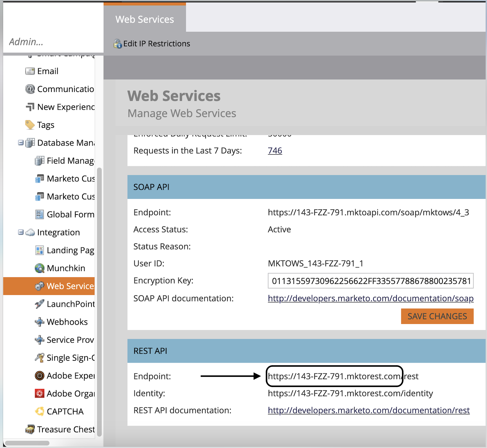This screenshot has height=448, width=487.
Task: Click the Adobe Organization red icon
Action: 39,393
